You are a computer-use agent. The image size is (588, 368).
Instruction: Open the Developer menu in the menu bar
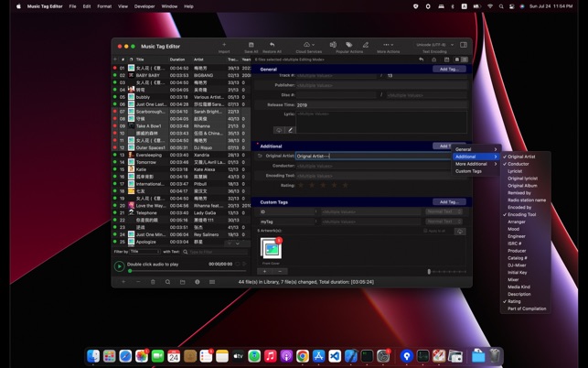point(144,6)
